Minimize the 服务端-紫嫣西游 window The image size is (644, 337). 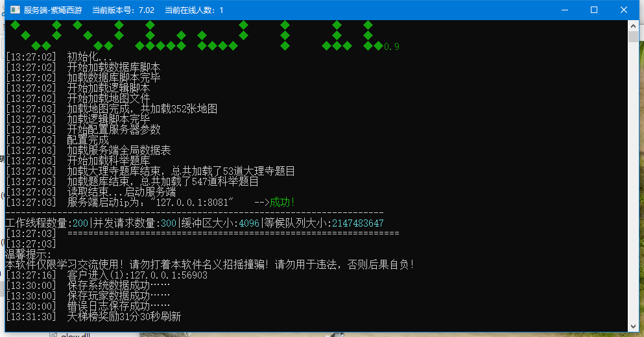tap(565, 10)
